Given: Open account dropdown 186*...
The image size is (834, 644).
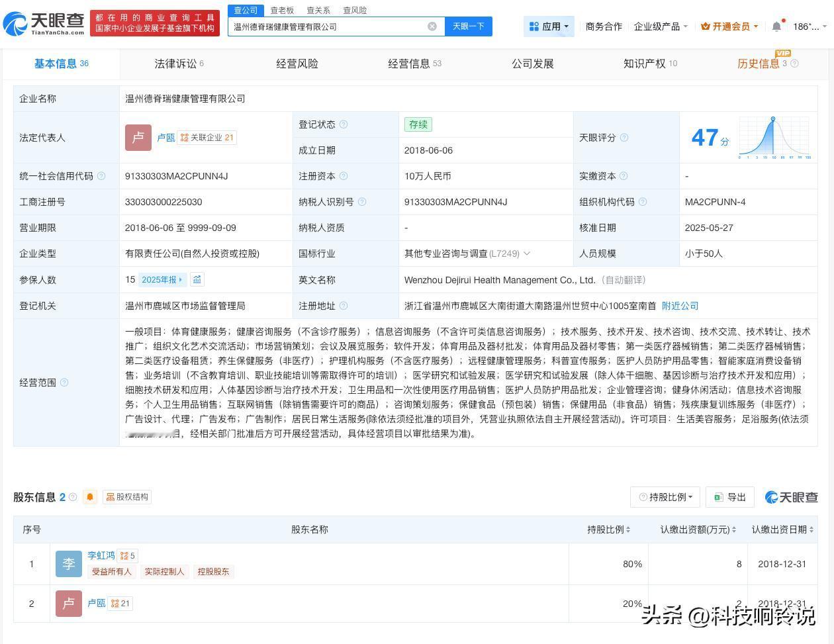Looking at the screenshot, I should (810, 26).
